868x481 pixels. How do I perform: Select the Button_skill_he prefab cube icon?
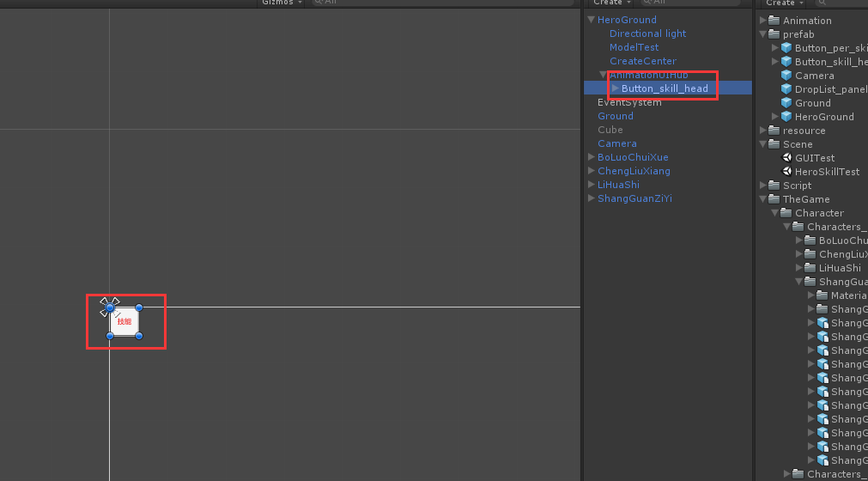(786, 62)
